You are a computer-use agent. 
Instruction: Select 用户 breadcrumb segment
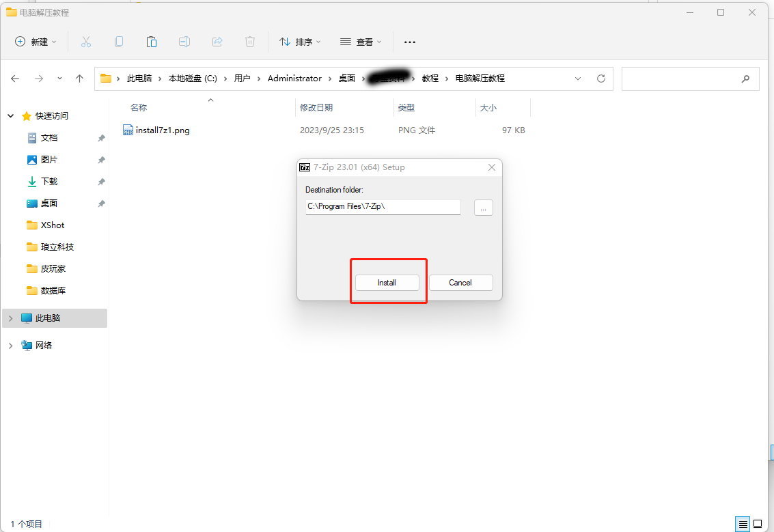[x=242, y=79]
